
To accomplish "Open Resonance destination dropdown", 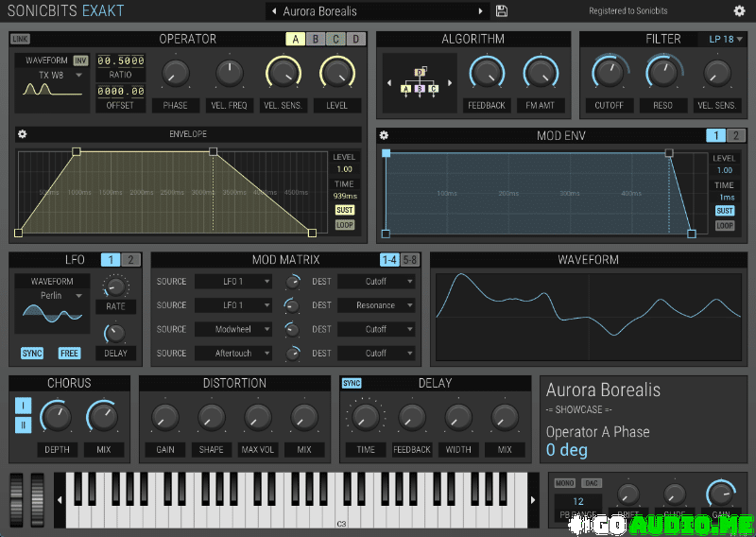I will pos(376,305).
